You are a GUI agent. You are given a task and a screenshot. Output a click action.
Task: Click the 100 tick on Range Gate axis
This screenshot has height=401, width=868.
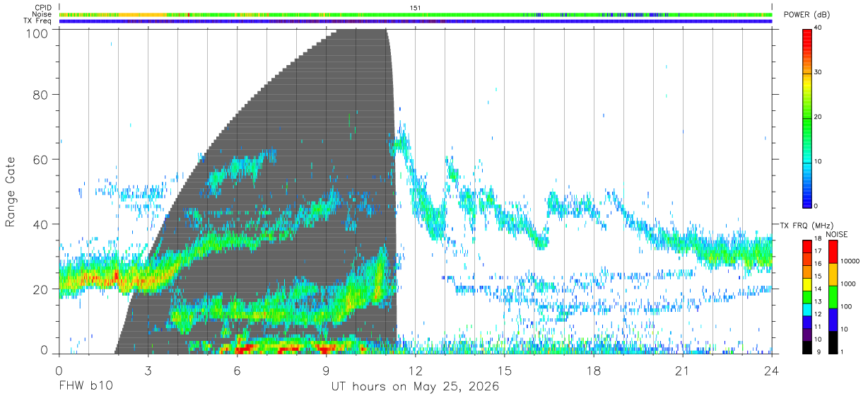[x=36, y=33]
